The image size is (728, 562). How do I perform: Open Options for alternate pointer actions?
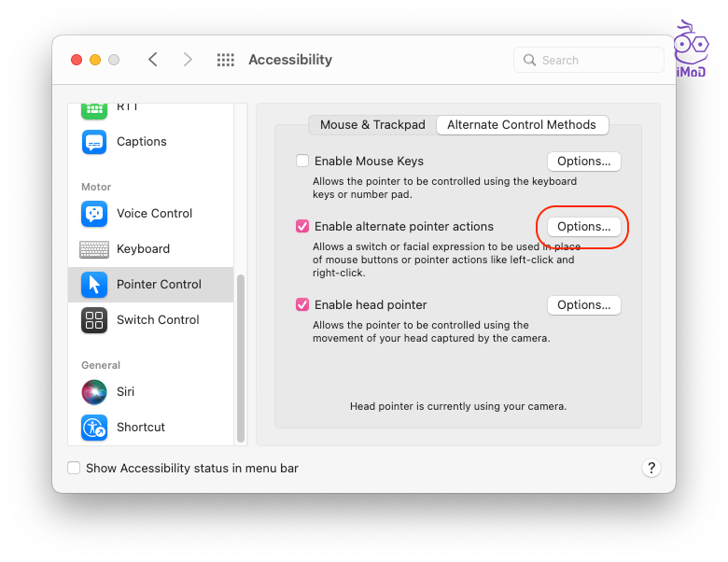point(583,227)
